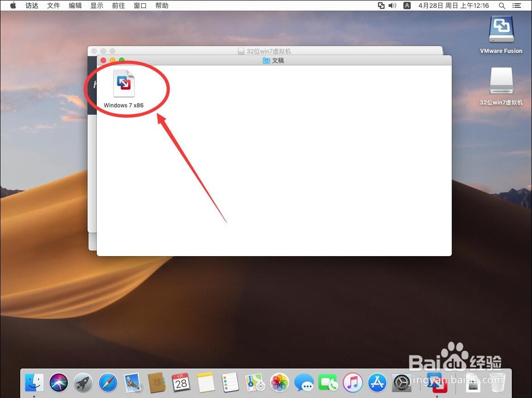
Task: Open the Mail stamp icon in the Dock
Action: (132, 383)
